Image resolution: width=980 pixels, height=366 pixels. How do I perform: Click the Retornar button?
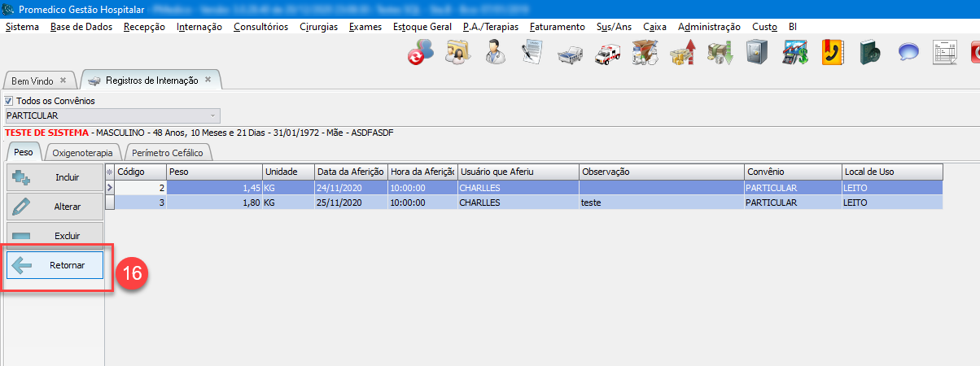[55, 265]
